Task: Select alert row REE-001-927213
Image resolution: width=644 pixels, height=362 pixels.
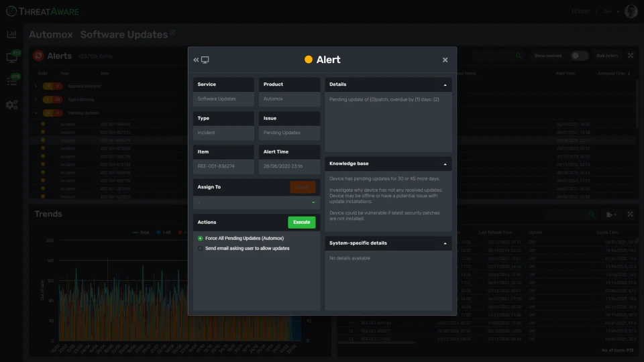Action: point(115,132)
